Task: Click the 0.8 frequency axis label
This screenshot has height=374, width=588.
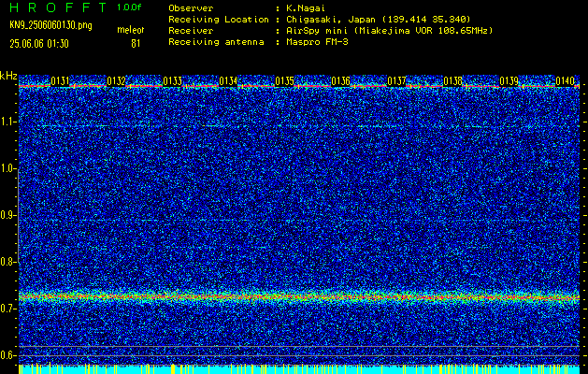Action: [8, 262]
